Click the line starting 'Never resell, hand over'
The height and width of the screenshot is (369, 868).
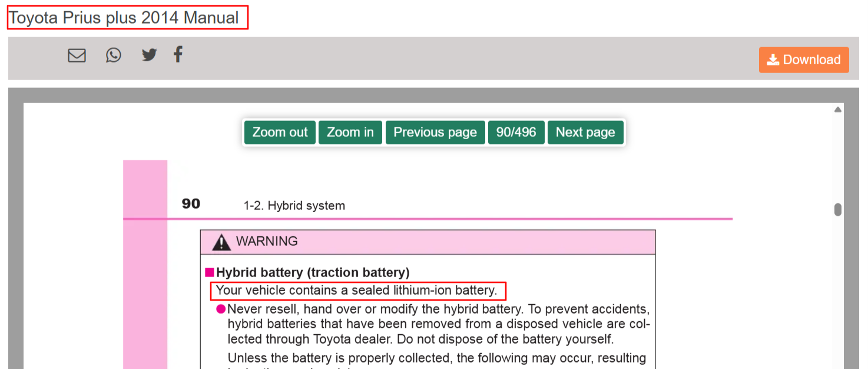coord(439,309)
